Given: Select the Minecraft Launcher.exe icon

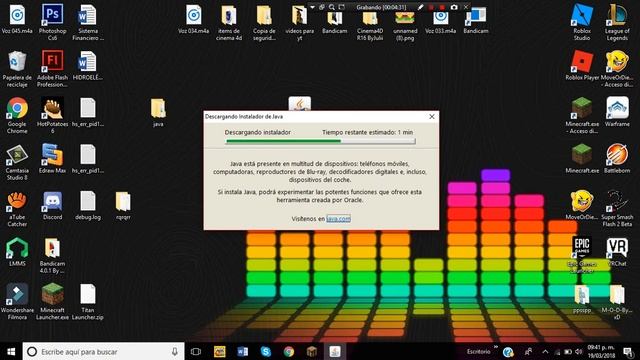Looking at the screenshot, I should point(52,302).
